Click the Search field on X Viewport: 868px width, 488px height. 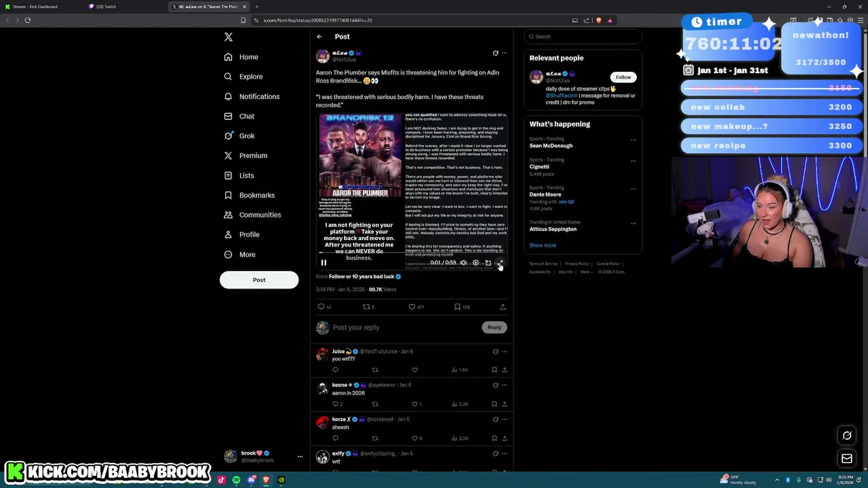[583, 37]
